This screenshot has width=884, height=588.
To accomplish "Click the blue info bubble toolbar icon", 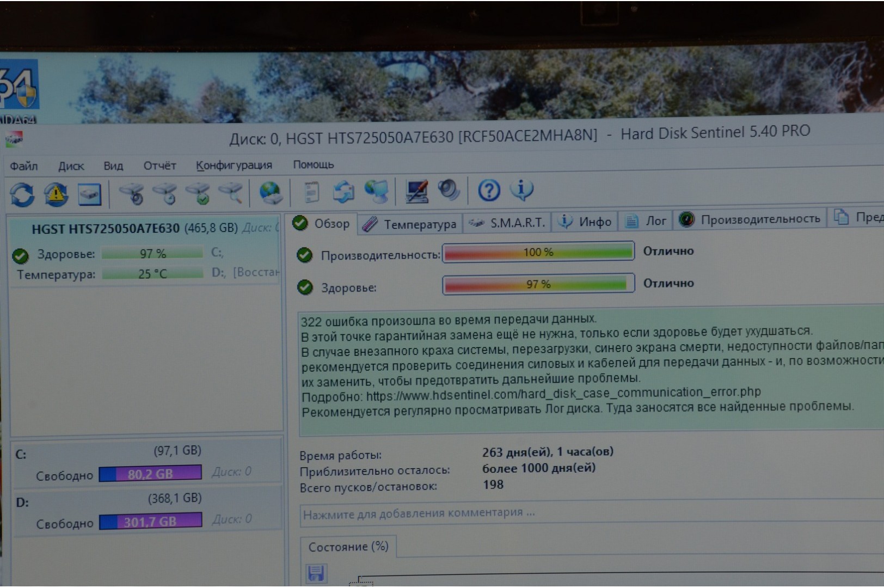I will [x=521, y=189].
